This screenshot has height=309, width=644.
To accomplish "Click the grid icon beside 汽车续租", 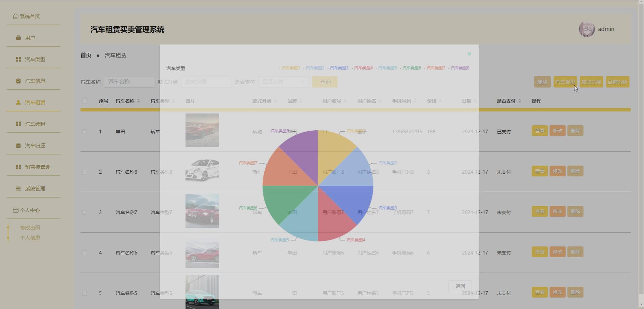I will 18,124.
